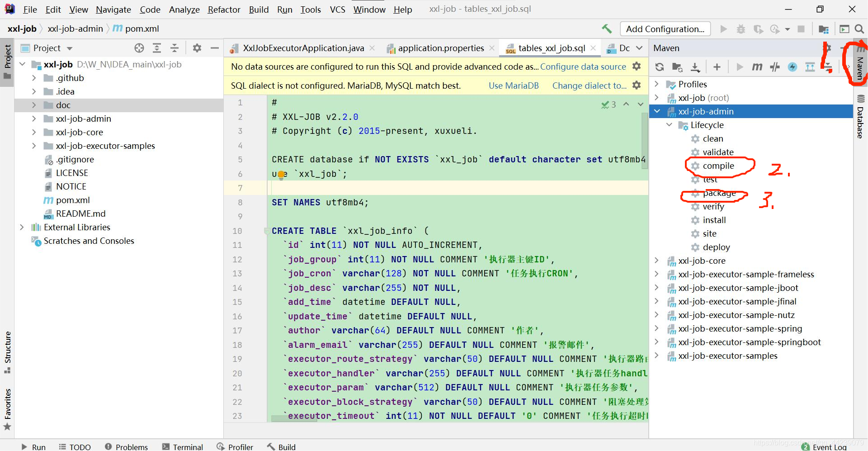Screen dimensions: 868x451
Task: Open Project panel options gear
Action: pos(197,48)
